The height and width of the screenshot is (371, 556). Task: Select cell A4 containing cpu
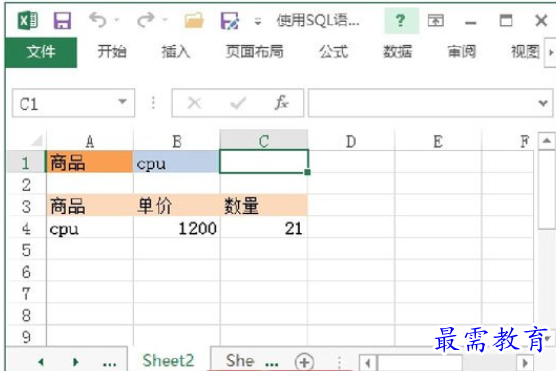(90, 228)
